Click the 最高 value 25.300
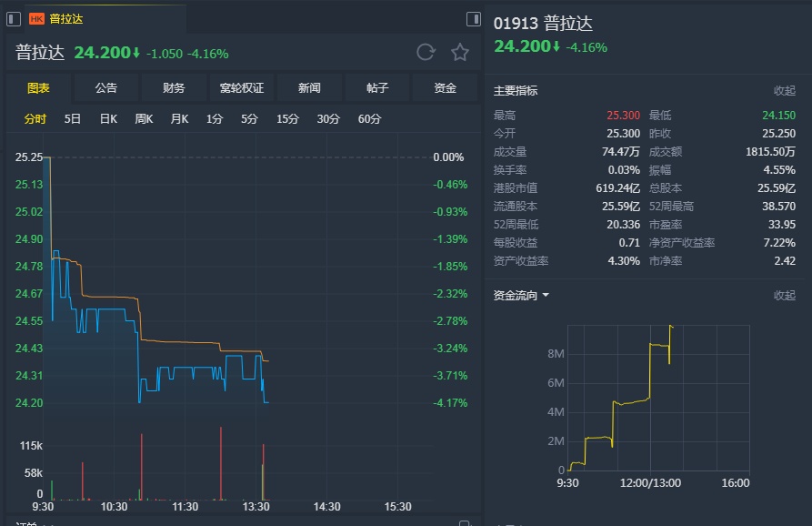 point(624,115)
